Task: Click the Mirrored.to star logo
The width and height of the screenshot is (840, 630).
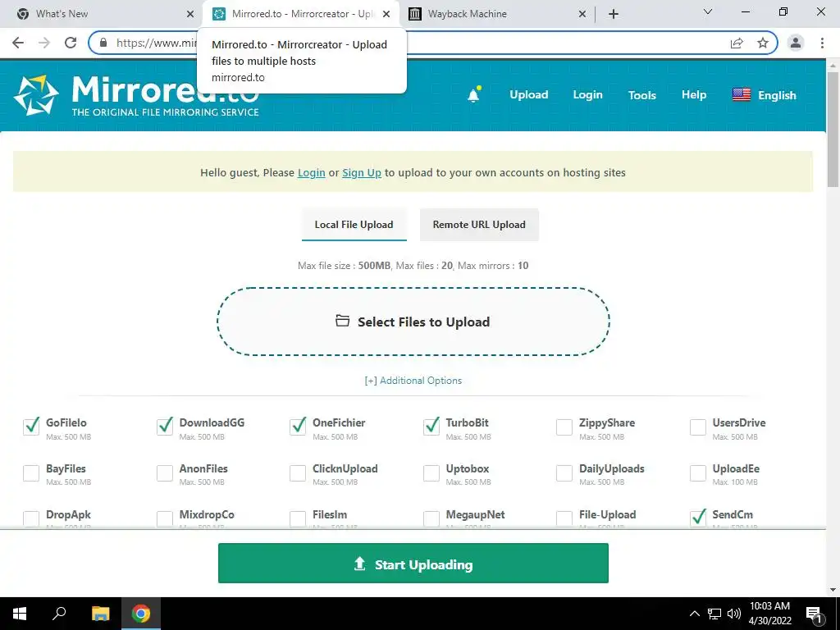Action: coord(36,95)
